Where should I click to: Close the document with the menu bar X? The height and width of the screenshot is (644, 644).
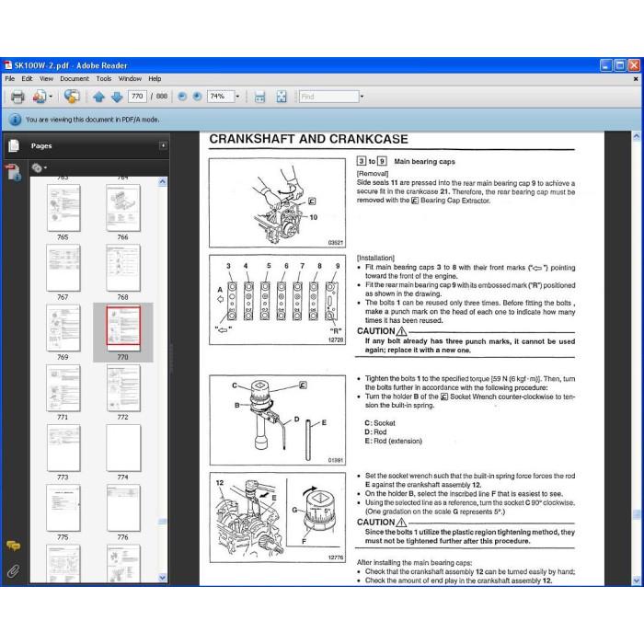click(636, 79)
